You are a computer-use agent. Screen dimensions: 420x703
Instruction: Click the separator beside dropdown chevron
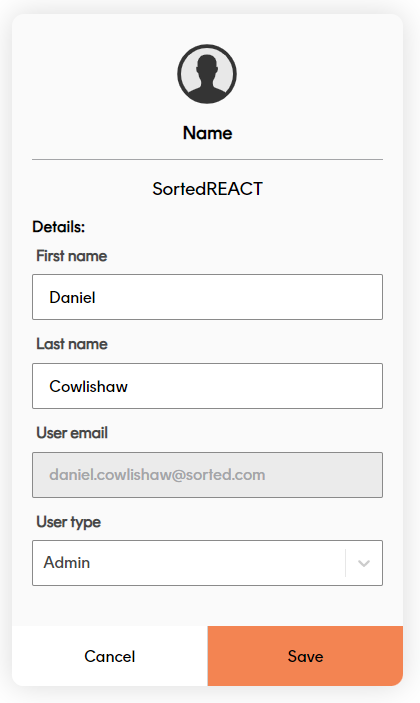click(x=346, y=563)
